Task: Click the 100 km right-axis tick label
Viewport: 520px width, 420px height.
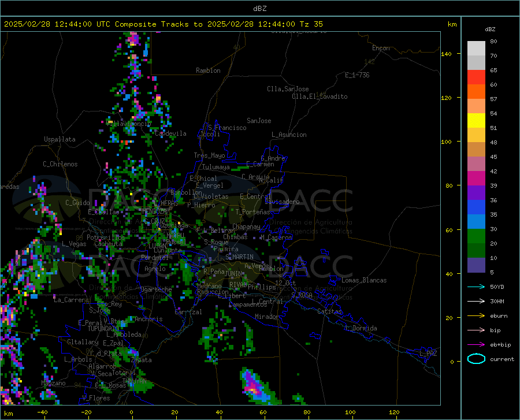Action: tap(447, 142)
